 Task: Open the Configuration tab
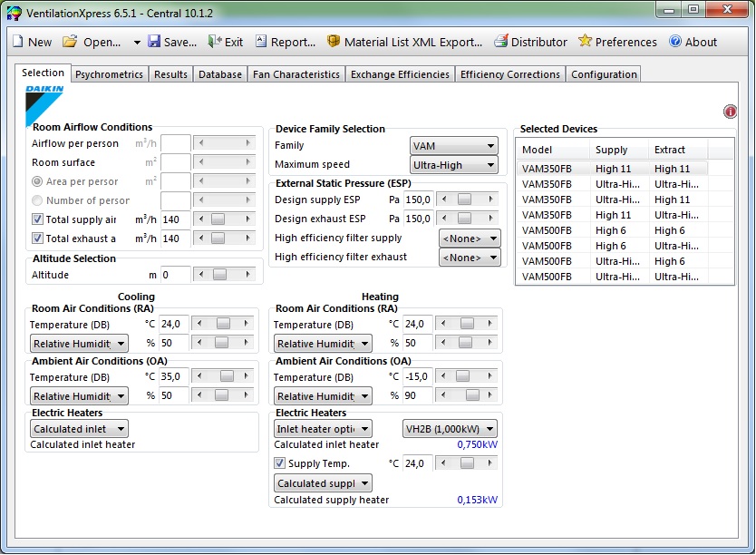coord(604,74)
